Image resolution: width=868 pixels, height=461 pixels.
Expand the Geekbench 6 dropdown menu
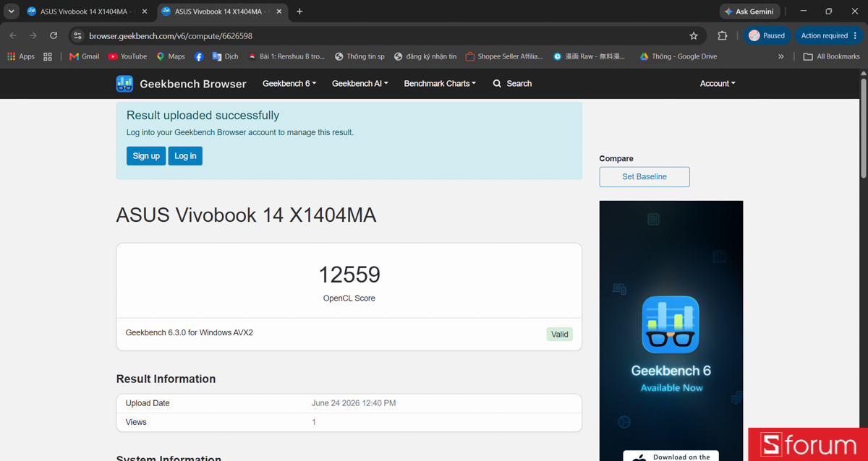[289, 84]
